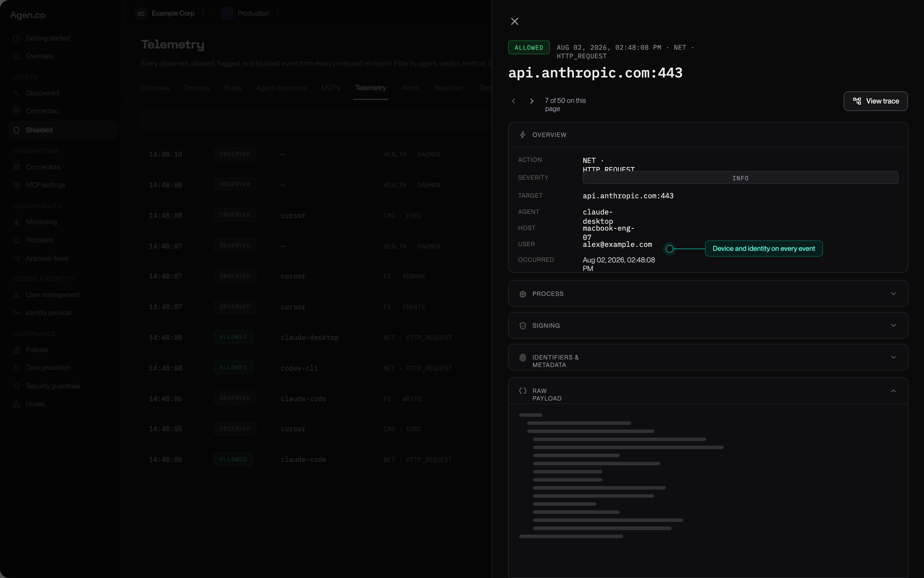The image size is (924, 578).
Task: Select the claude-code FS WRITE row
Action: tap(316, 398)
